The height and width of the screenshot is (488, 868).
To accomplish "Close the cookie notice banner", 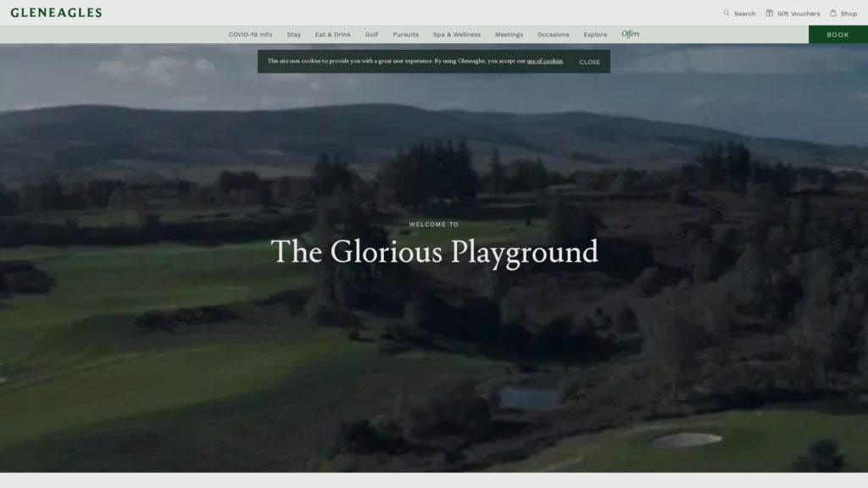I will pyautogui.click(x=589, y=62).
